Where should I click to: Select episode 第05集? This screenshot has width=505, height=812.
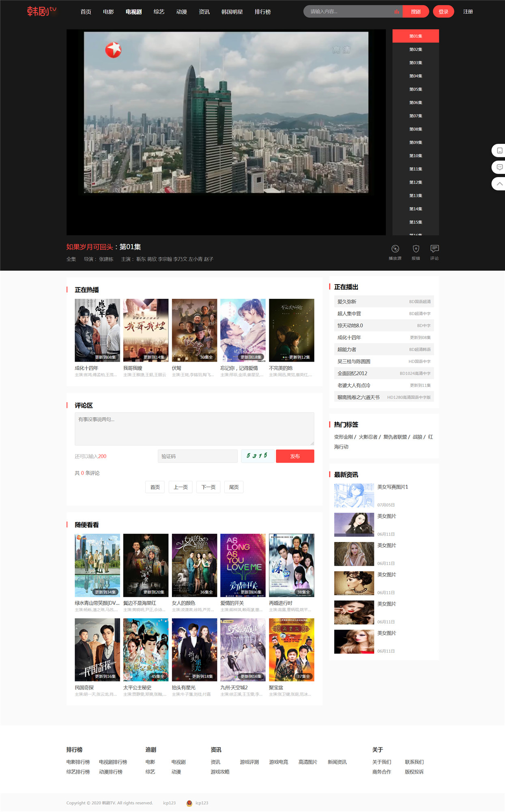pyautogui.click(x=416, y=89)
